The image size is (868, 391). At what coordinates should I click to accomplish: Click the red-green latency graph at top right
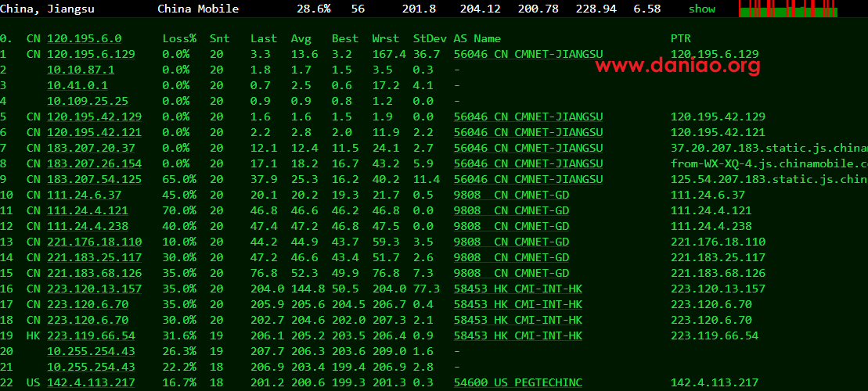click(x=787, y=9)
